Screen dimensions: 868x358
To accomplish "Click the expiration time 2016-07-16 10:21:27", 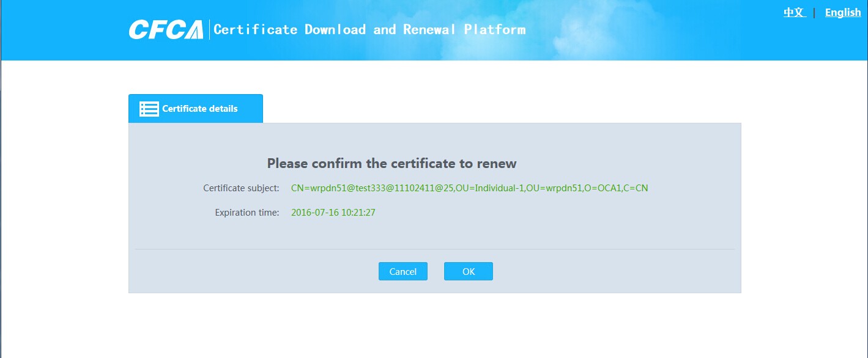I will click(333, 213).
